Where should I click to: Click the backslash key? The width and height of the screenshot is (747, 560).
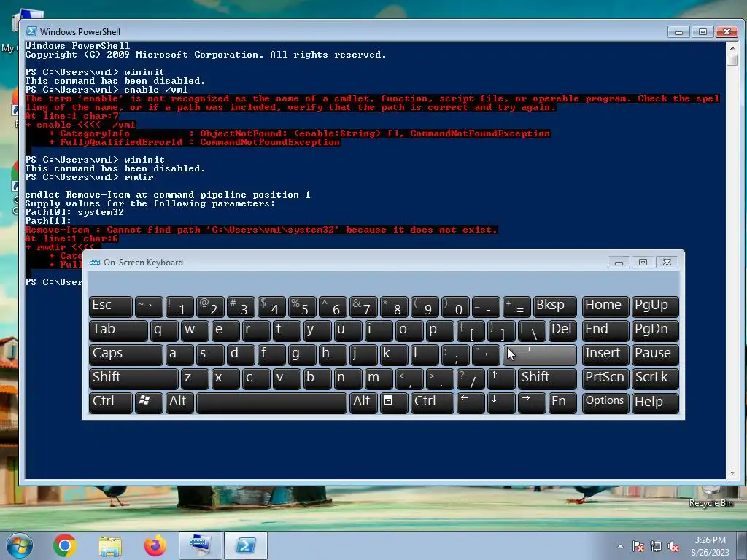tap(531, 330)
